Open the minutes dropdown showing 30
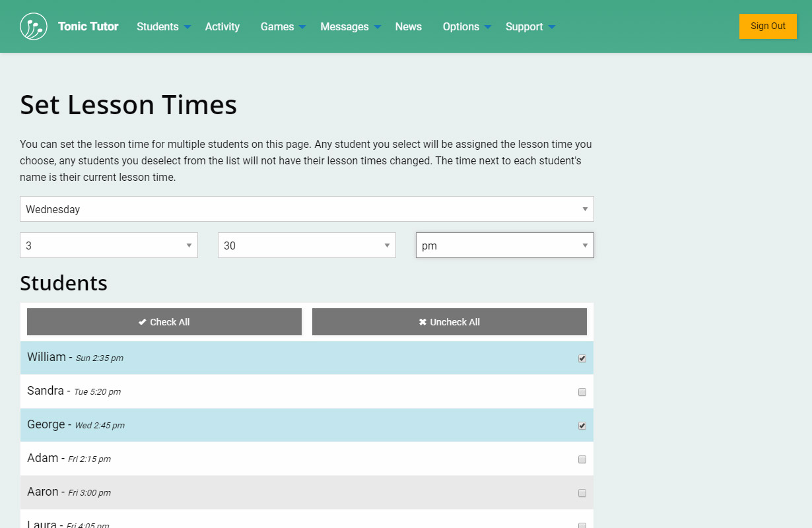 (x=307, y=246)
